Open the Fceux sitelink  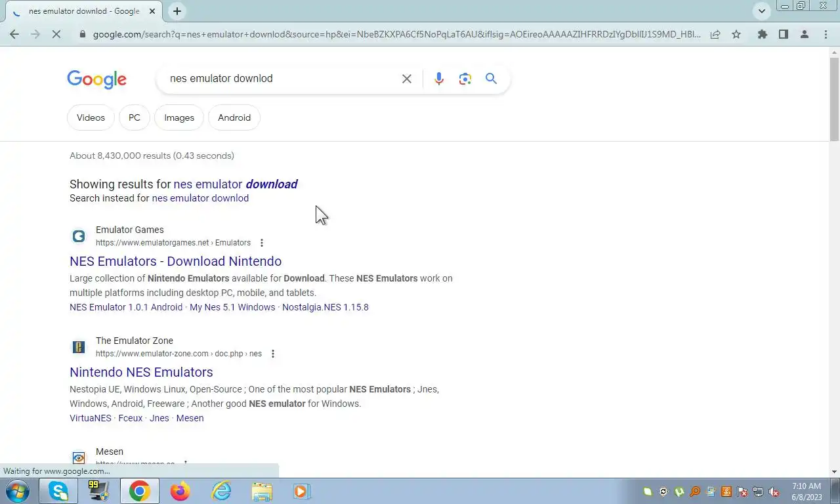tap(131, 418)
